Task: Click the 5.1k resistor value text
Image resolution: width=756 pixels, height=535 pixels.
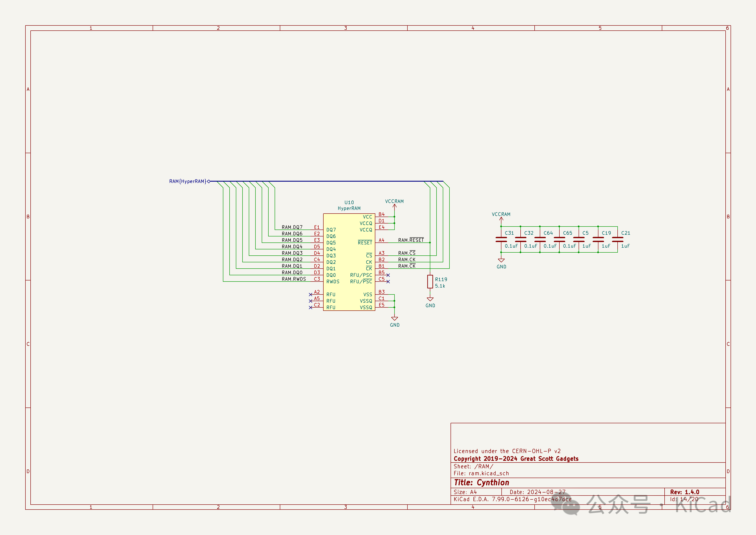Action: tap(440, 286)
